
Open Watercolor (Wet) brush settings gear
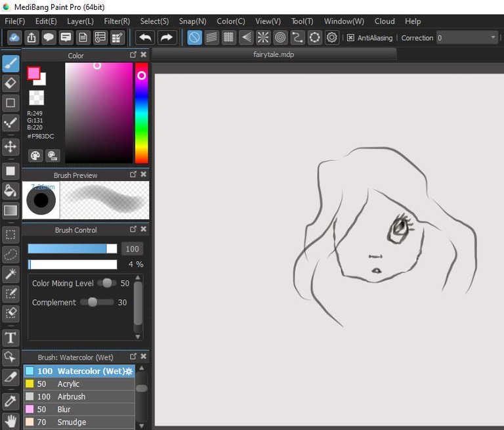coord(129,371)
